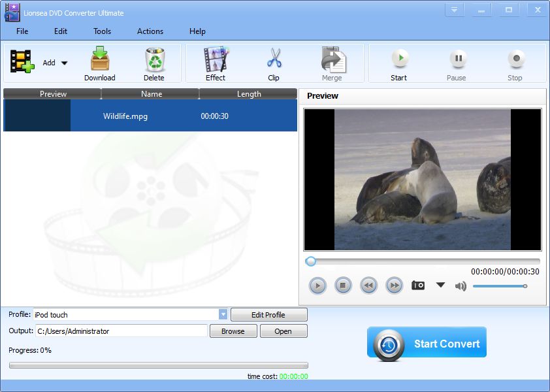The image size is (550, 392).
Task: Click the Wildlife.mpg preview thumbnail
Action: (x=37, y=116)
